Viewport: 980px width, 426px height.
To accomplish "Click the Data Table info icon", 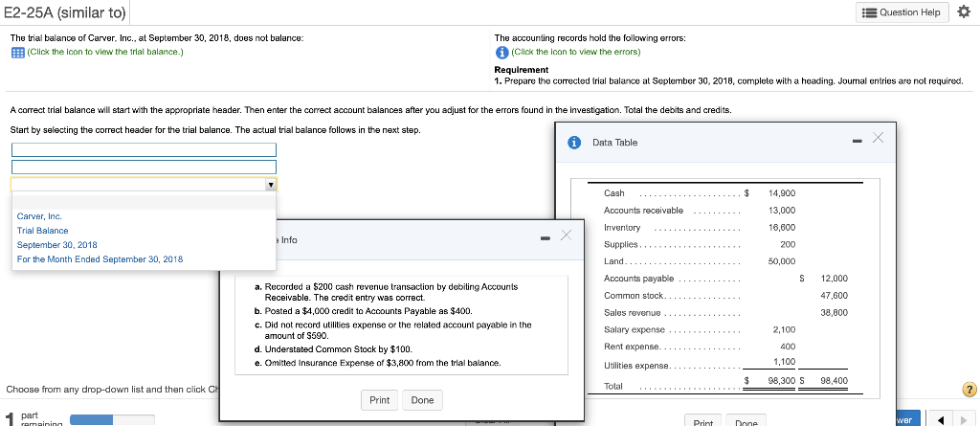I will 574,143.
